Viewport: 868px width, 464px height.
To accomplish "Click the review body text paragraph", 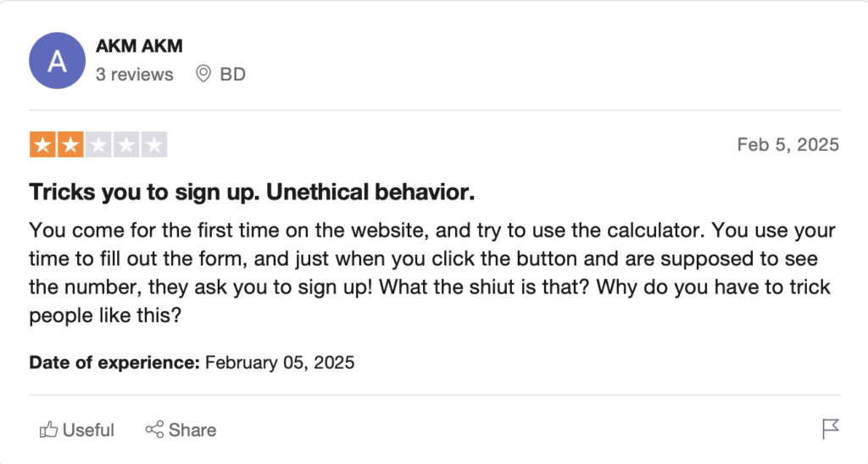I will pyautogui.click(x=431, y=272).
